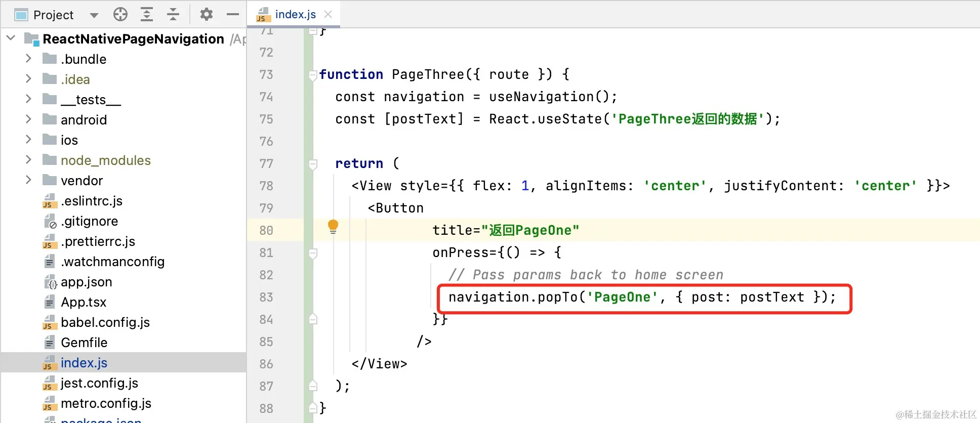Select the ios folder icon
This screenshot has width=980, height=423.
50,140
